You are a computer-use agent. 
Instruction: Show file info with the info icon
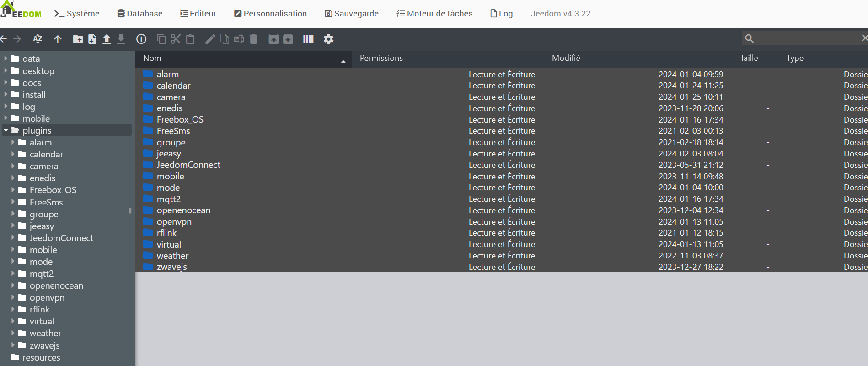(141, 39)
